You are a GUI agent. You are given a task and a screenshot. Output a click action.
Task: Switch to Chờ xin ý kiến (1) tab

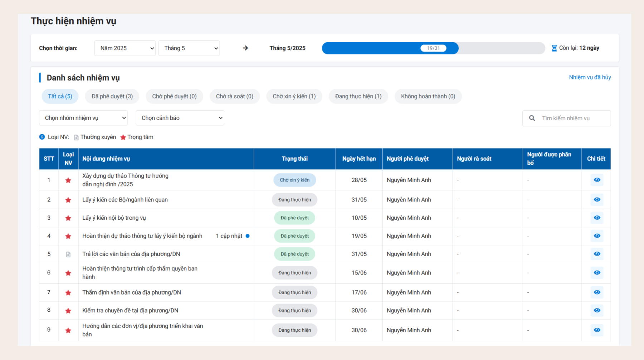(294, 96)
